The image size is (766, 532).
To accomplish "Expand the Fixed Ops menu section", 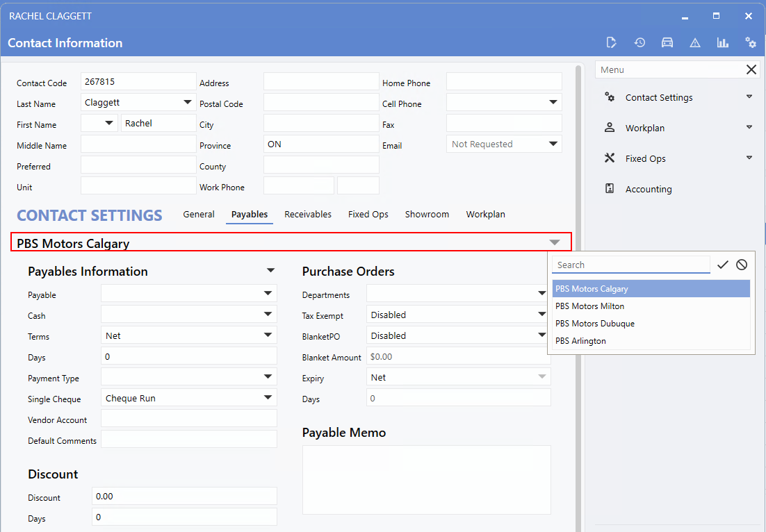I will point(749,158).
